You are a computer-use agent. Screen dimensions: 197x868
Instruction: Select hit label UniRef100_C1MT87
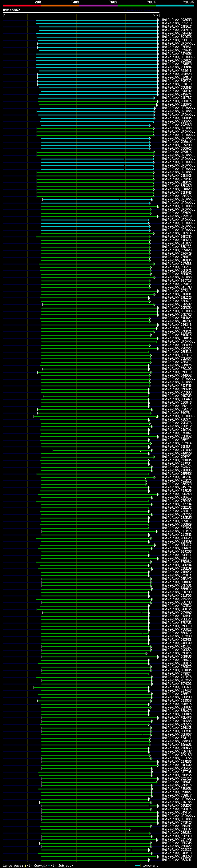point(177,98)
